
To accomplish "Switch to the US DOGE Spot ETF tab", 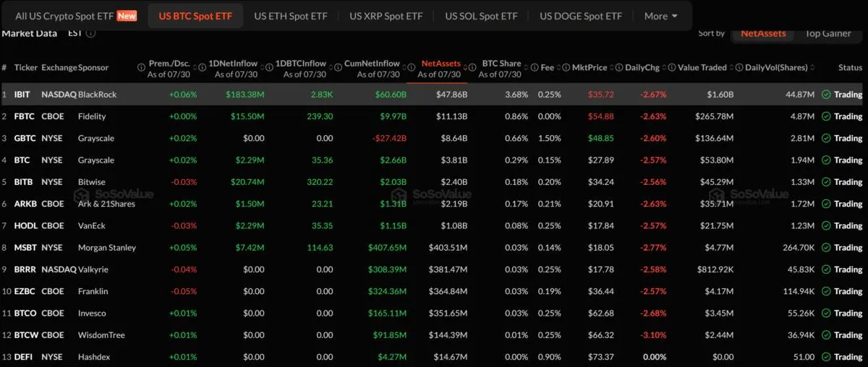I will (x=581, y=16).
